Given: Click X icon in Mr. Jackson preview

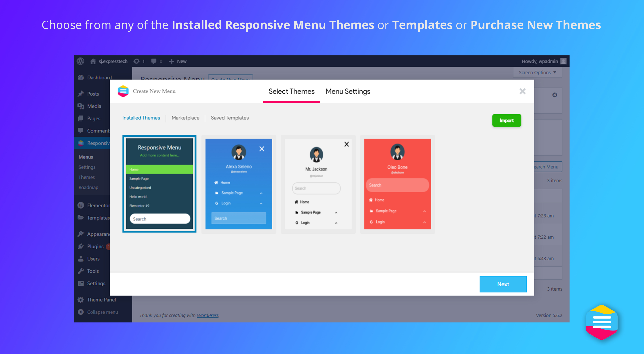Looking at the screenshot, I should (346, 144).
